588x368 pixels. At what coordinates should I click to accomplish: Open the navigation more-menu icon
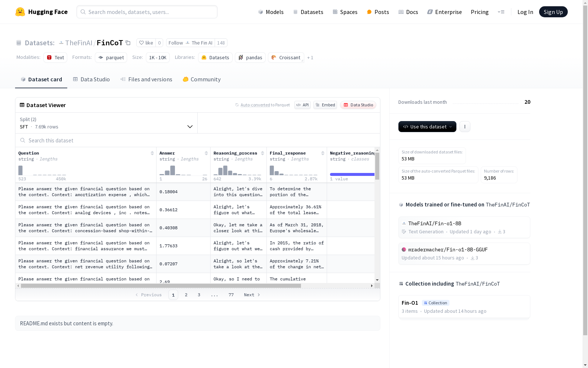[x=501, y=12]
